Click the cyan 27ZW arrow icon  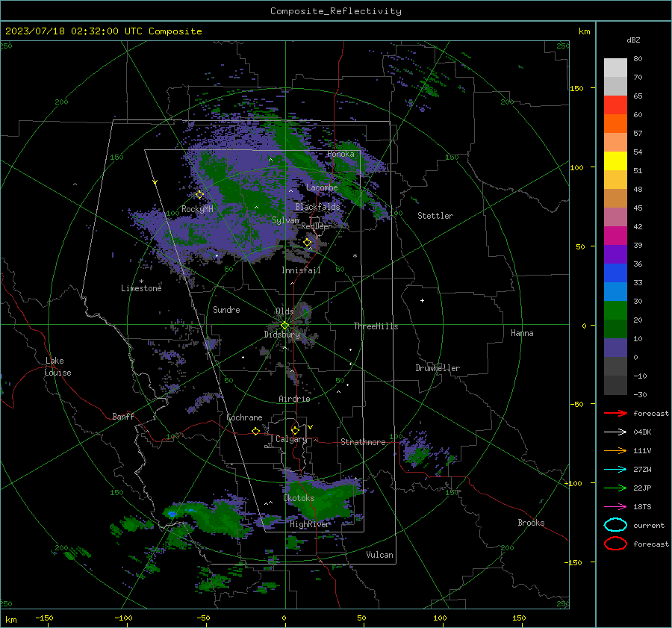pyautogui.click(x=615, y=470)
